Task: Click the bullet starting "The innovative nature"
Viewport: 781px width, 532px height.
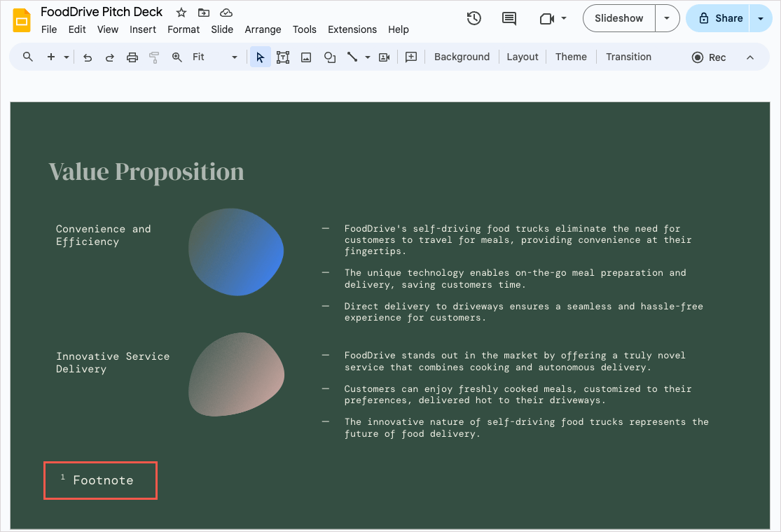Action: 526,428
